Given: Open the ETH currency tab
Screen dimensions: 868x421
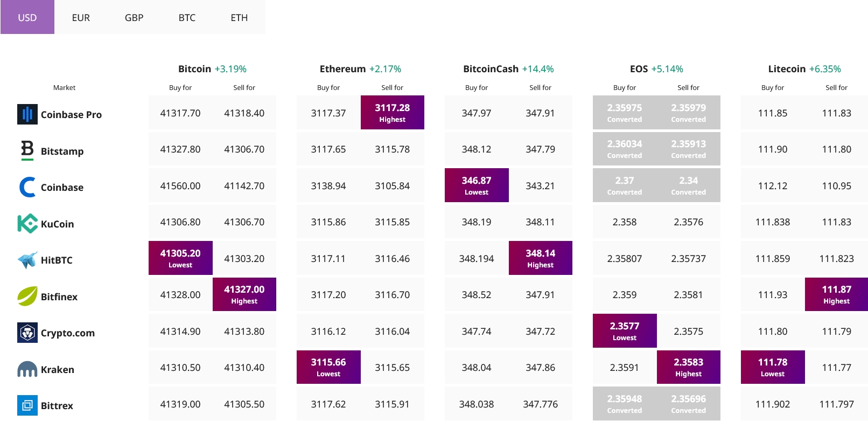Looking at the screenshot, I should tap(239, 17).
